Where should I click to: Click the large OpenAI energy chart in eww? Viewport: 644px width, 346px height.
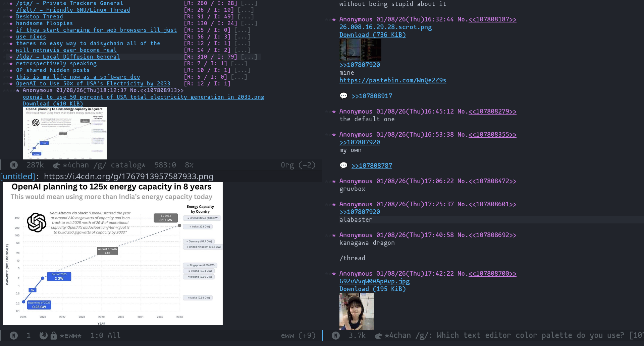pyautogui.click(x=113, y=254)
